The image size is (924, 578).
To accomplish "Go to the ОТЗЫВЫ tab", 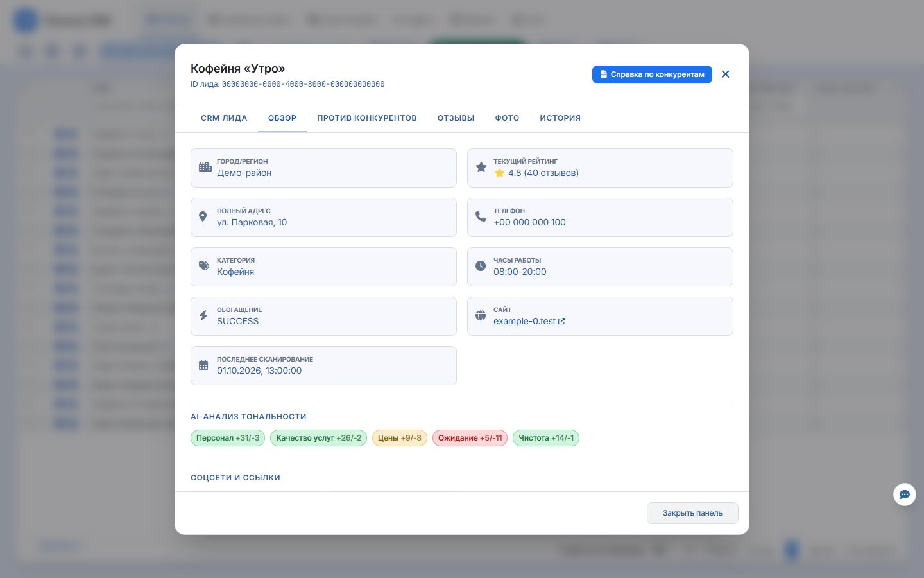I will pyautogui.click(x=456, y=118).
